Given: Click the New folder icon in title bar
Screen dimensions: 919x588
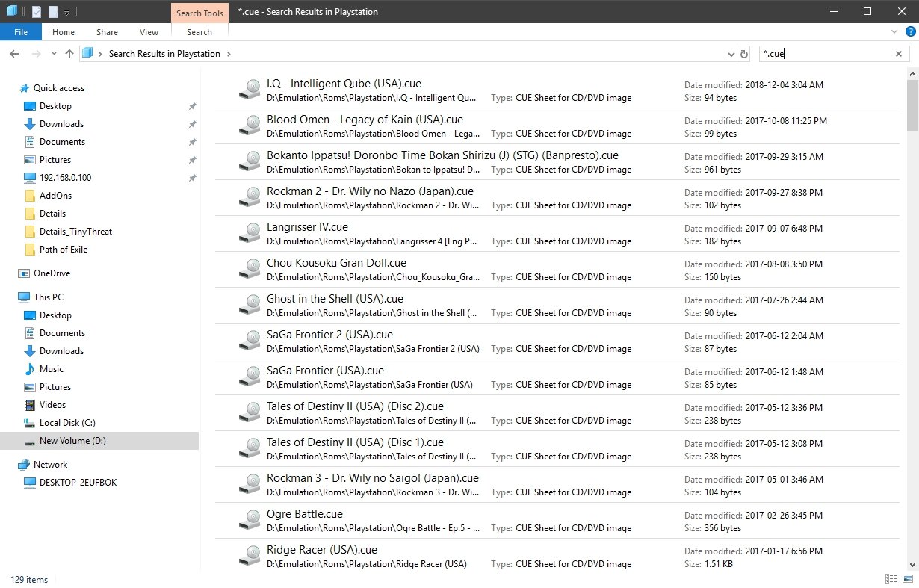Looking at the screenshot, I should coord(53,12).
